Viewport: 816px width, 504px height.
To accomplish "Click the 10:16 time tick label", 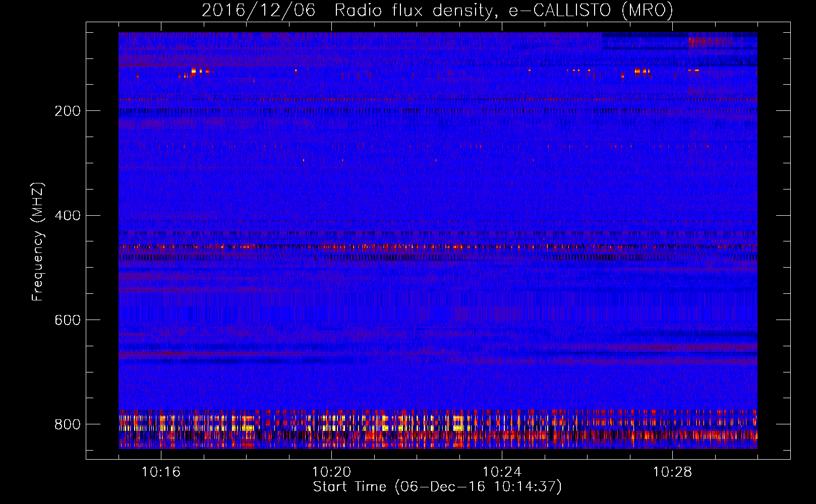I will tap(161, 472).
